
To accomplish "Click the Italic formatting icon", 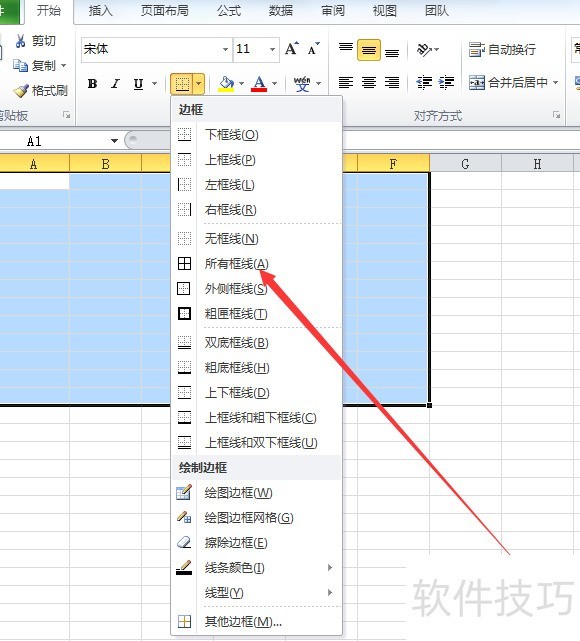I will tap(115, 83).
